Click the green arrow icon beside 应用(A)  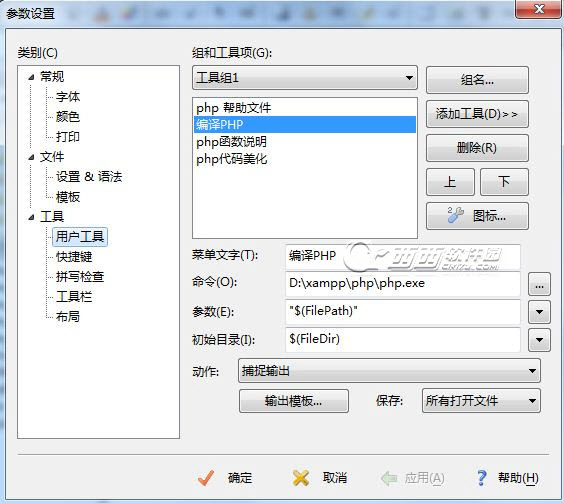pos(389,478)
